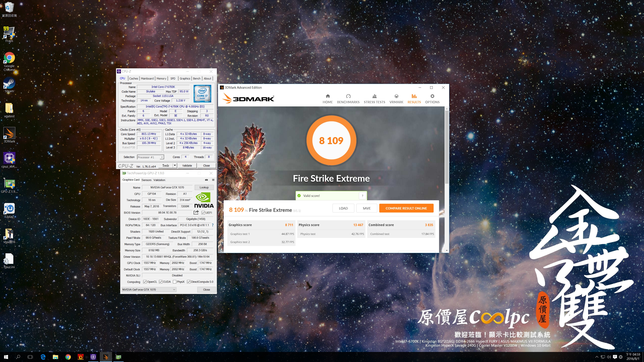Viewport: 644px width, 362px height.
Task: Click Close button in CPU-Z
Action: pyautogui.click(x=206, y=165)
